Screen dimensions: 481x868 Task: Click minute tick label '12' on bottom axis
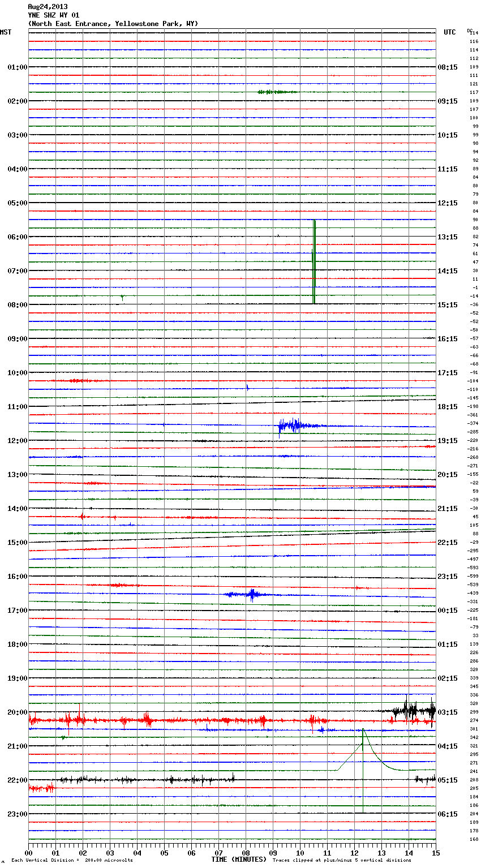pyautogui.click(x=354, y=853)
